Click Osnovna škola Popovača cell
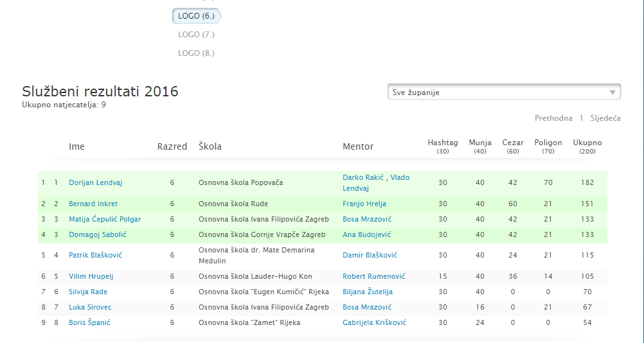 (240, 182)
